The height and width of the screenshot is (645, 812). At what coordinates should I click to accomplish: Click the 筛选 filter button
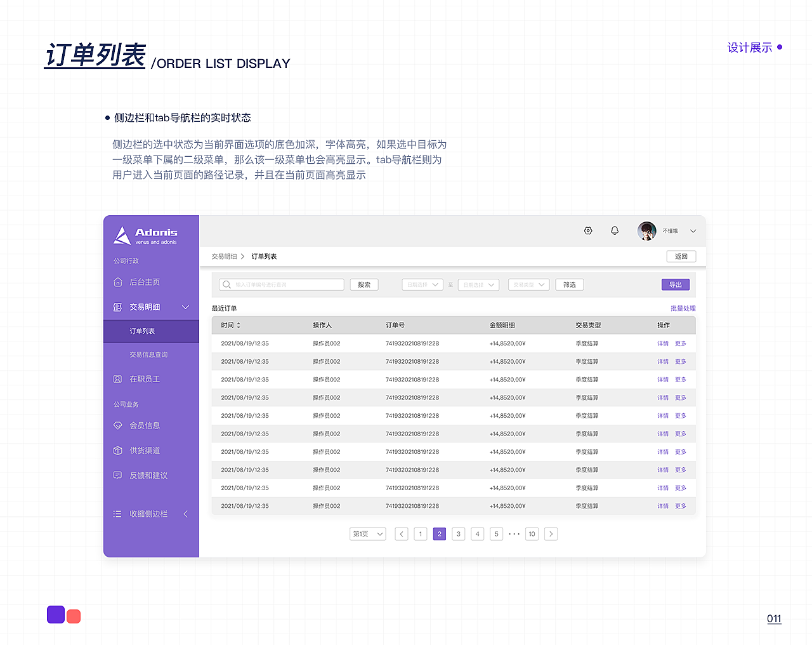[x=570, y=285]
